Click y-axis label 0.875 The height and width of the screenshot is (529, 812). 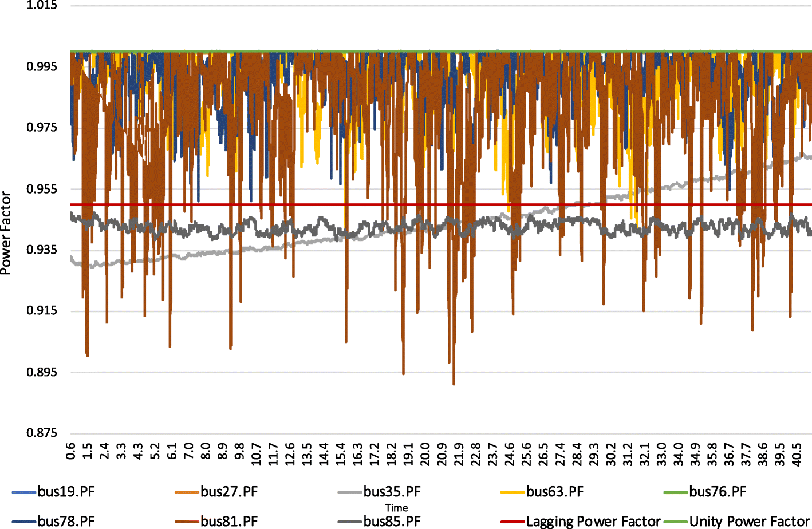tap(42, 433)
